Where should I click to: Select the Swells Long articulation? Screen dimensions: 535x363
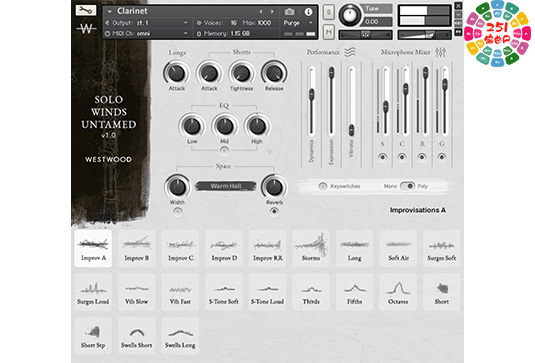point(180,335)
